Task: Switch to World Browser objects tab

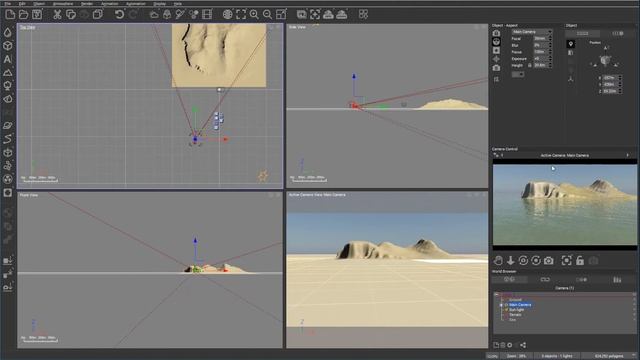Action: coord(509,280)
